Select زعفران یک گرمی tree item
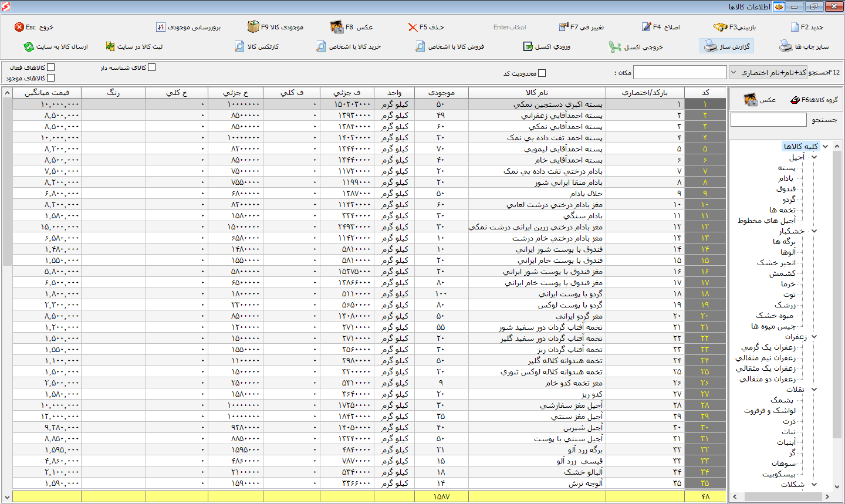This screenshot has height=504, width=845. pyautogui.click(x=768, y=347)
